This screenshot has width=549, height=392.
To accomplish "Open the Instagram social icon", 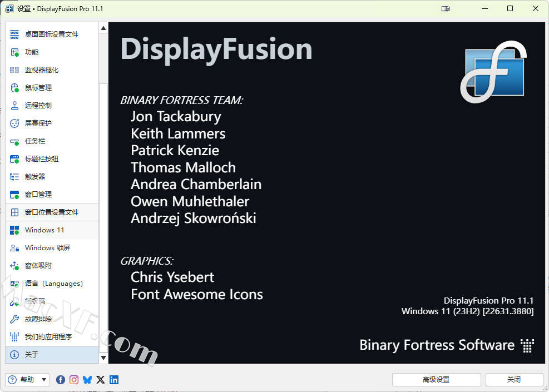I will [74, 380].
